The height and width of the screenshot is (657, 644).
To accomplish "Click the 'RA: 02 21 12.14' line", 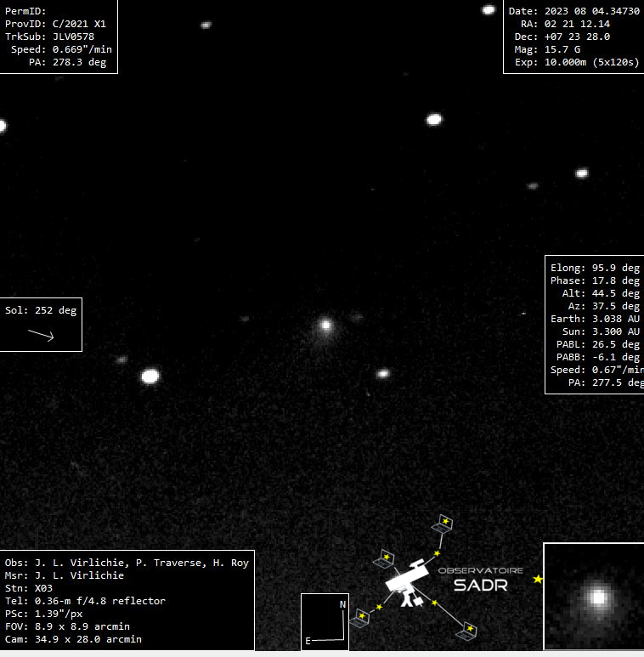I will [x=565, y=24].
